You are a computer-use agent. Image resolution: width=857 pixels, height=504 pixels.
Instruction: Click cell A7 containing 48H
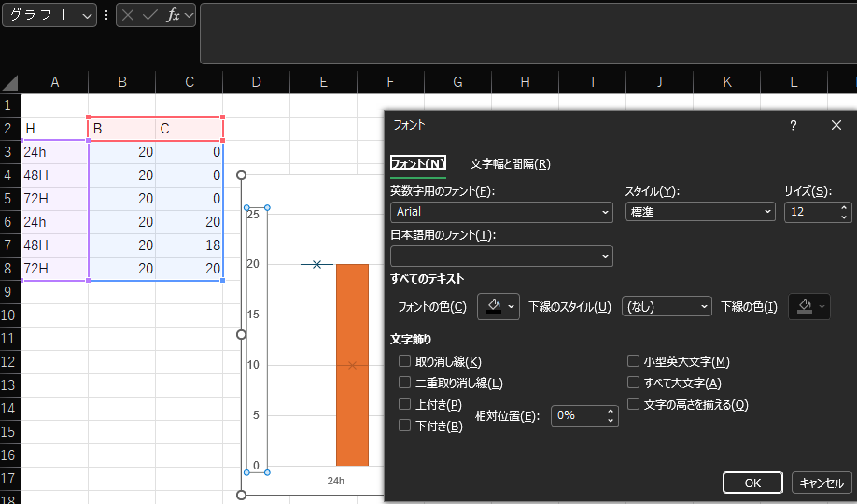(55, 245)
